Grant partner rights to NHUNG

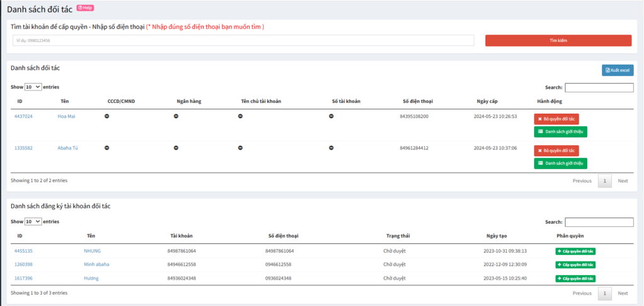[x=575, y=251]
